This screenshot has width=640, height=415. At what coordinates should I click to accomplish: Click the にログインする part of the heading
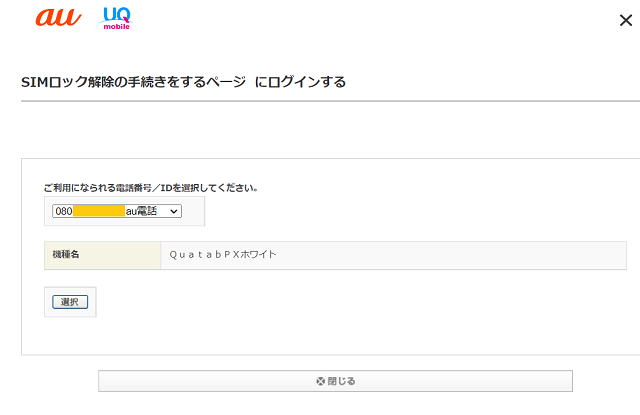point(300,82)
